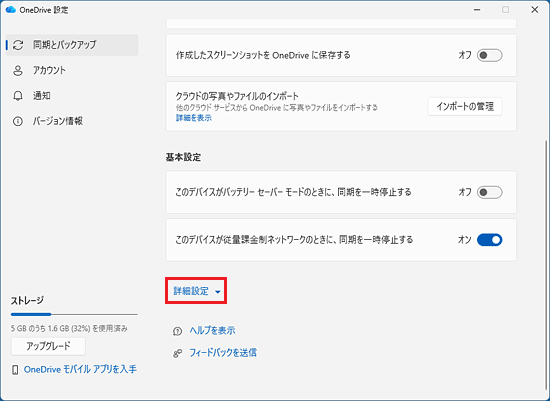Click クラウドの写真やファイルのインポート title
Screen dimensions: 550x401
point(237,96)
